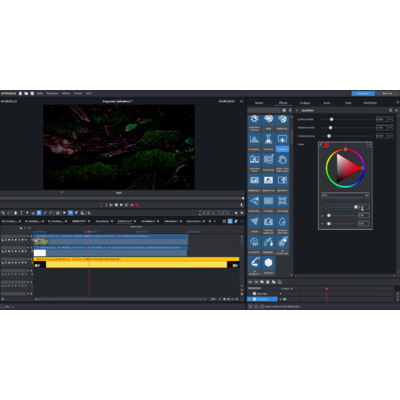Switch to the Import tab in media pool
This screenshot has height=400, width=400.
click(x=259, y=103)
